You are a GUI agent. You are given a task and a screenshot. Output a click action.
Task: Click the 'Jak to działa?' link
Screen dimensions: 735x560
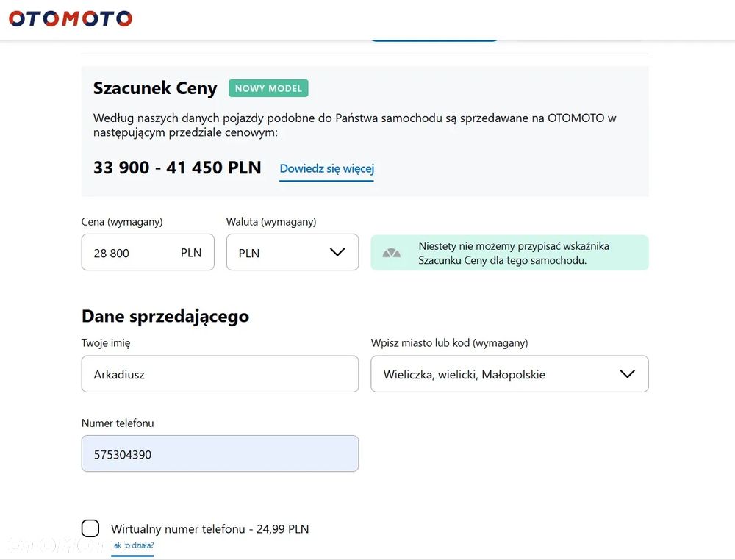tap(133, 546)
